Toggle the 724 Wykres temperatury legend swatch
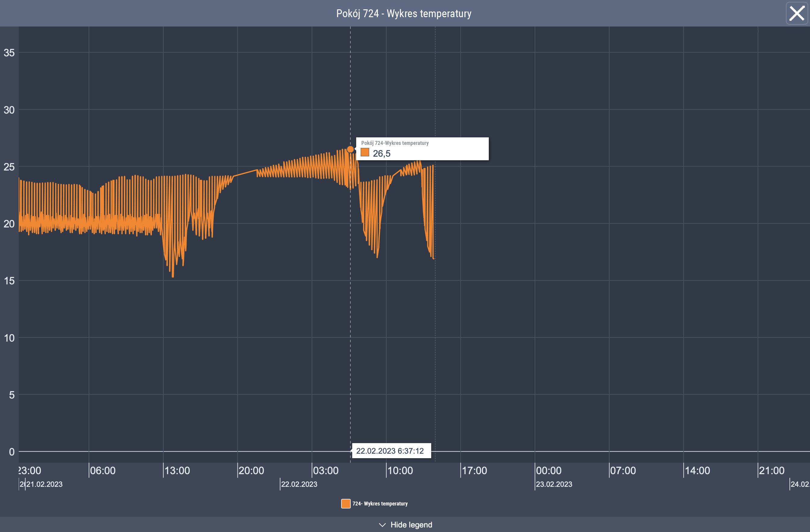Image resolution: width=810 pixels, height=532 pixels. click(346, 503)
